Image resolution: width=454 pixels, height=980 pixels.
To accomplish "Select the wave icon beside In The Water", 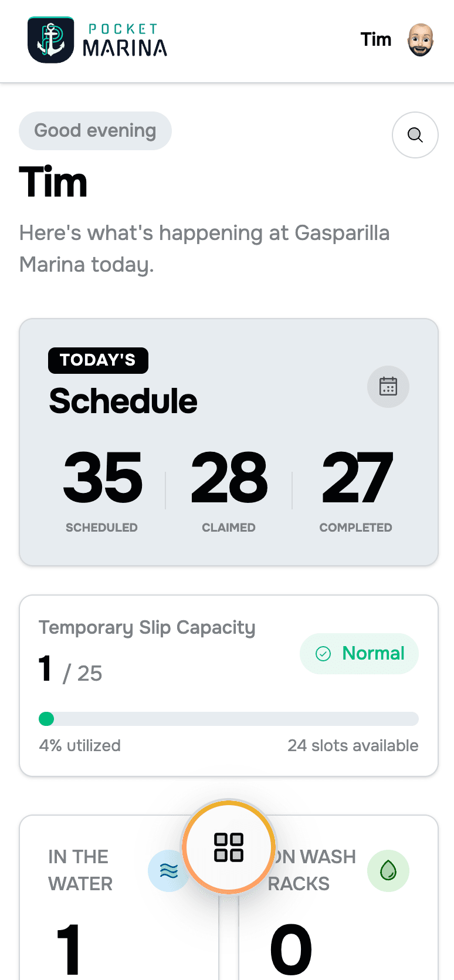I will [170, 871].
